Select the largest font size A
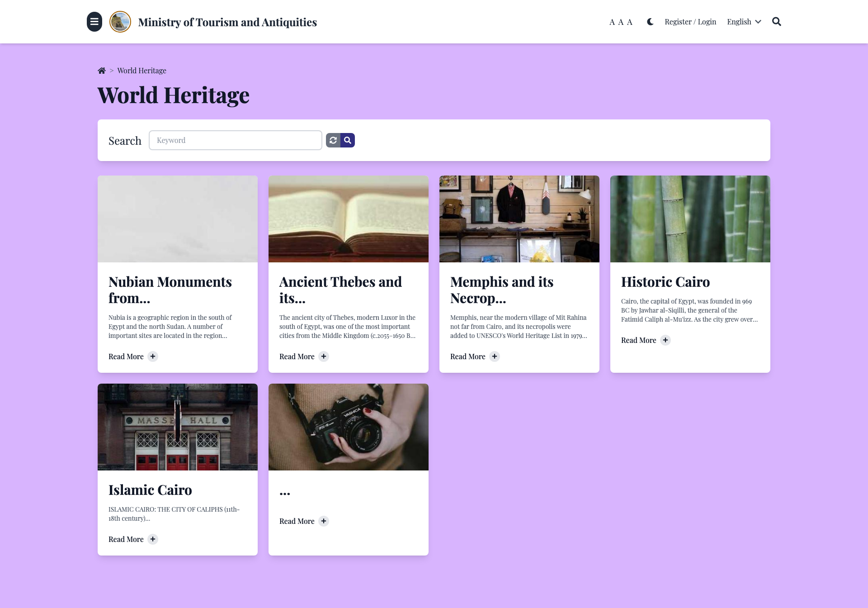This screenshot has width=868, height=608. coord(630,22)
